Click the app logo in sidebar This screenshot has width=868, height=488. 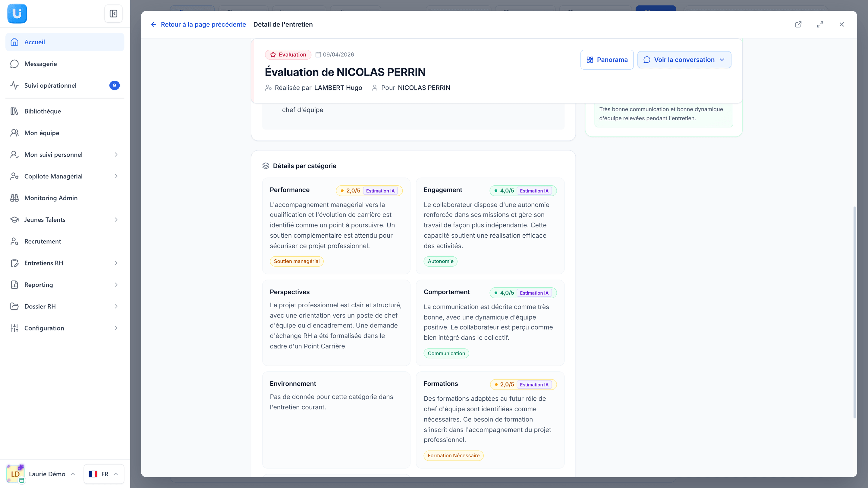point(17,14)
